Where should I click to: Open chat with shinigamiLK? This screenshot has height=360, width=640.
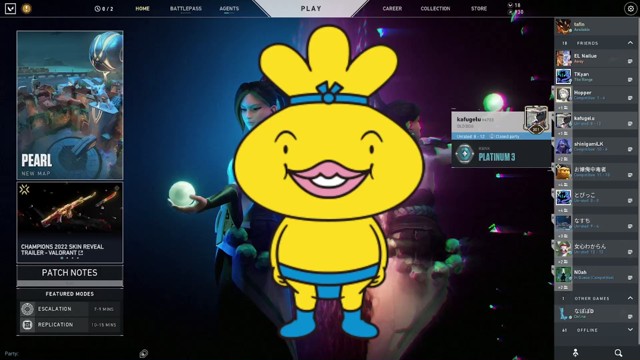630,149
